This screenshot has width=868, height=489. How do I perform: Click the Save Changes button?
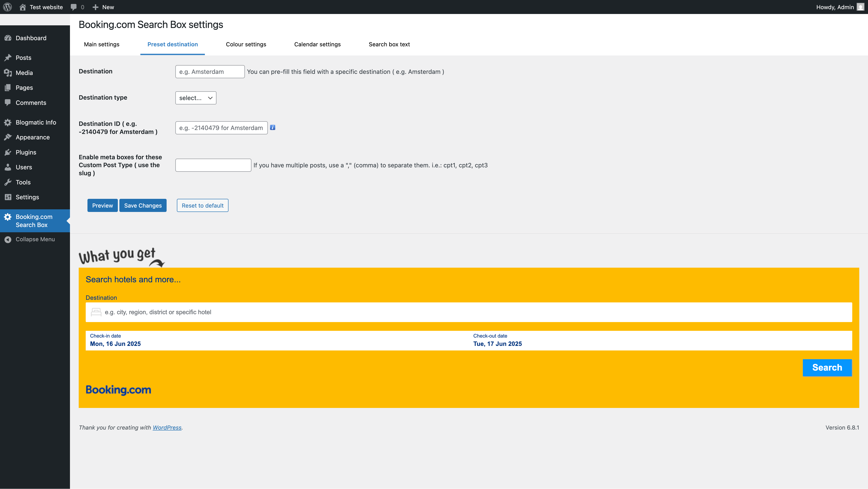(x=143, y=205)
